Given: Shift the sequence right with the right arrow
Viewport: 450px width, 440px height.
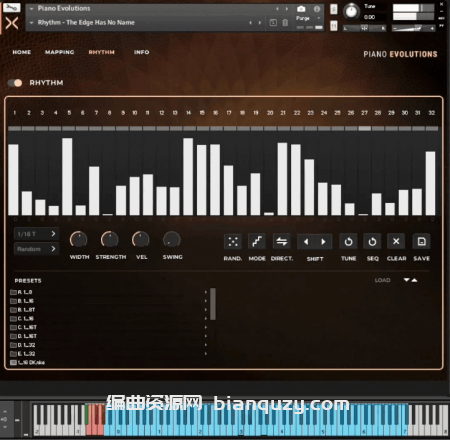Looking at the screenshot, I should 323,242.
